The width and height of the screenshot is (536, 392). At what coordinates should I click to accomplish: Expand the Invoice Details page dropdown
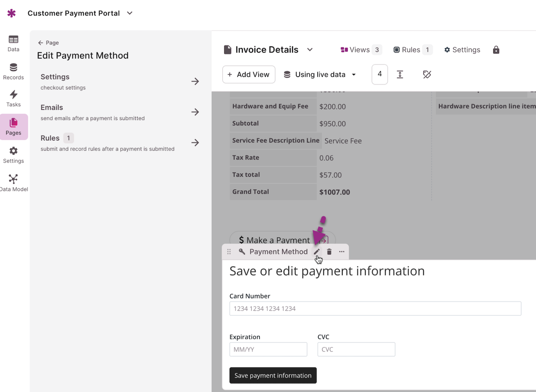coord(309,50)
